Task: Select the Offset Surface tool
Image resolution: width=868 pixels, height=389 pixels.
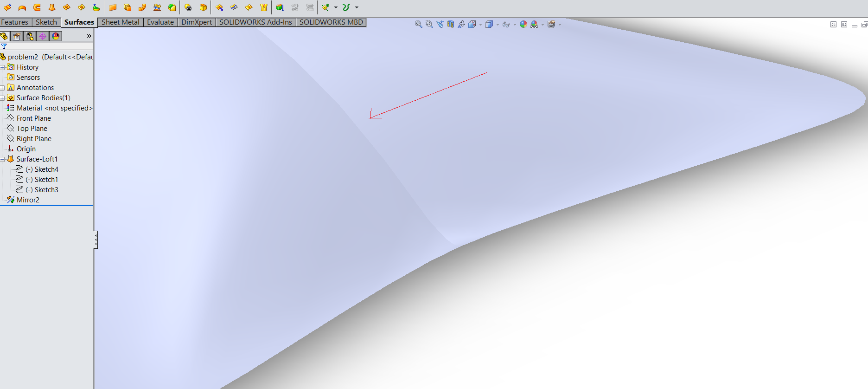Action: click(128, 7)
